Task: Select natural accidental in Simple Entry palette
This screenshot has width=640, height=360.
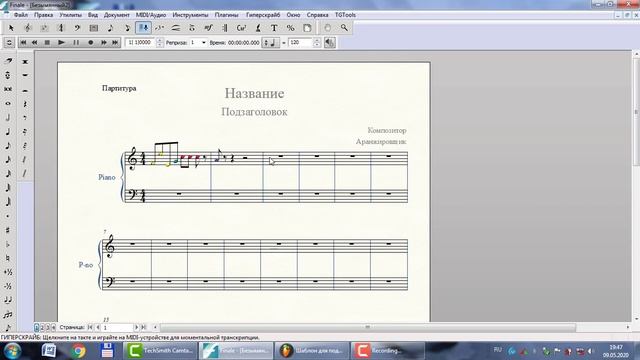Action: tap(8, 258)
